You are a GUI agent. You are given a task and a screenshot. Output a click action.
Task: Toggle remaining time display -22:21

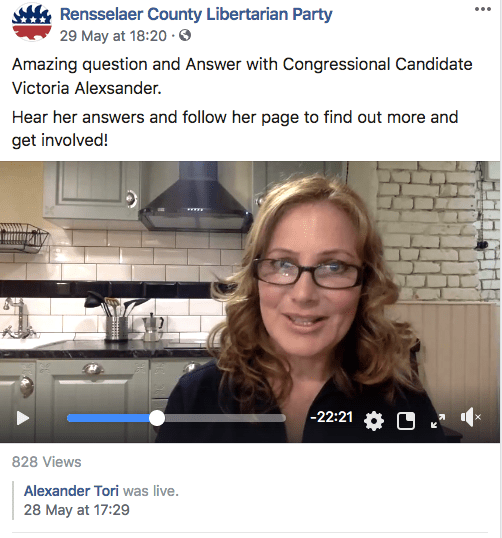click(331, 417)
